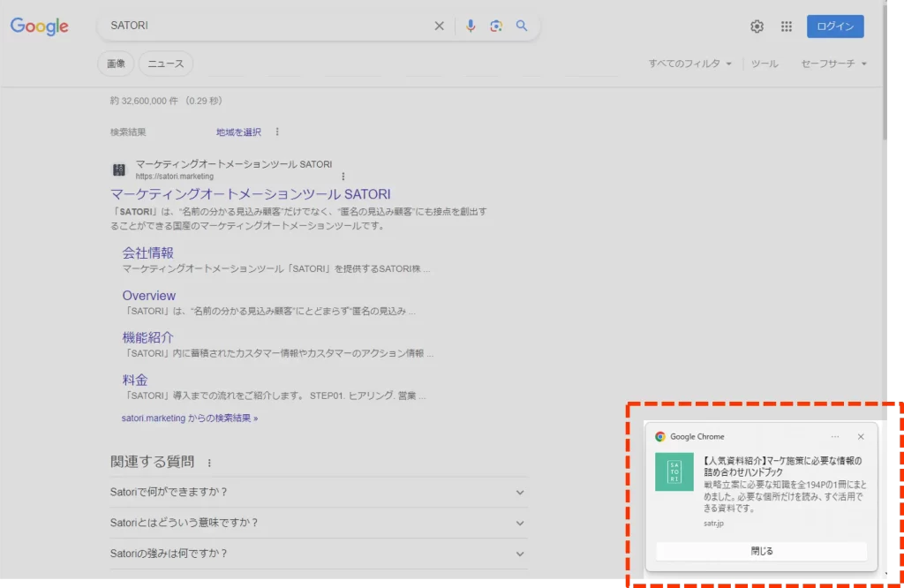Start voice search with the microphone
Image resolution: width=904 pixels, height=588 pixels.
471,26
